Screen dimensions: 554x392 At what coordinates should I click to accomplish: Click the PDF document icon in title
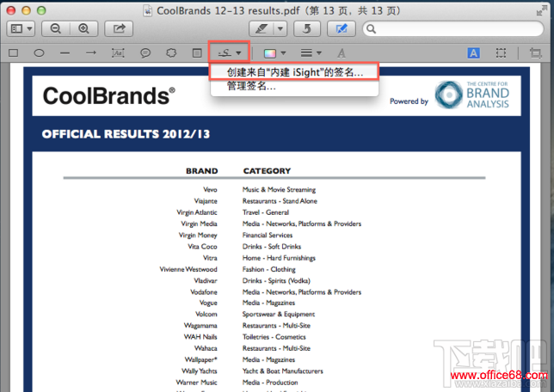pyautogui.click(x=147, y=11)
